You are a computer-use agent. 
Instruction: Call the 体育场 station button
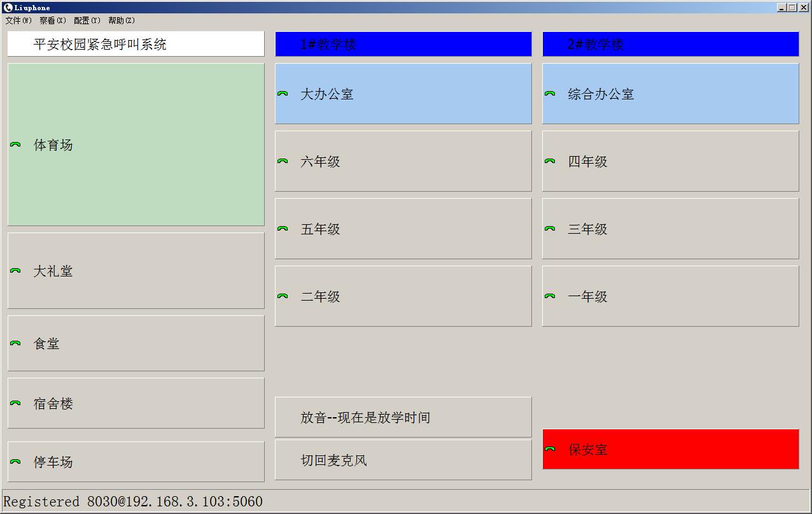pyautogui.click(x=136, y=145)
